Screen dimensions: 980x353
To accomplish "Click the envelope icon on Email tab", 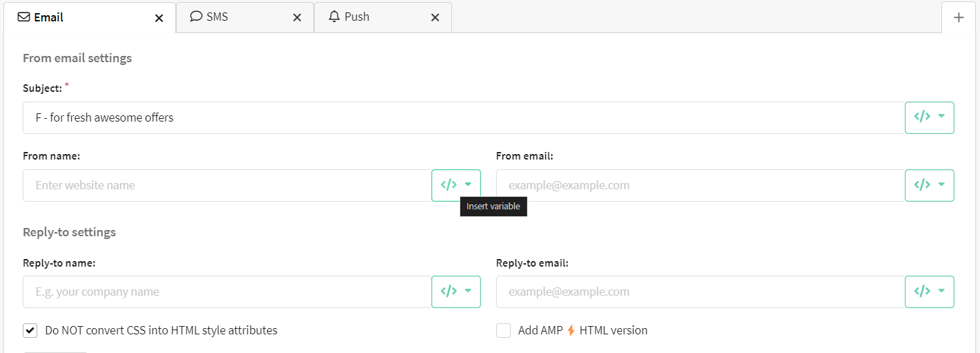I will point(23,17).
